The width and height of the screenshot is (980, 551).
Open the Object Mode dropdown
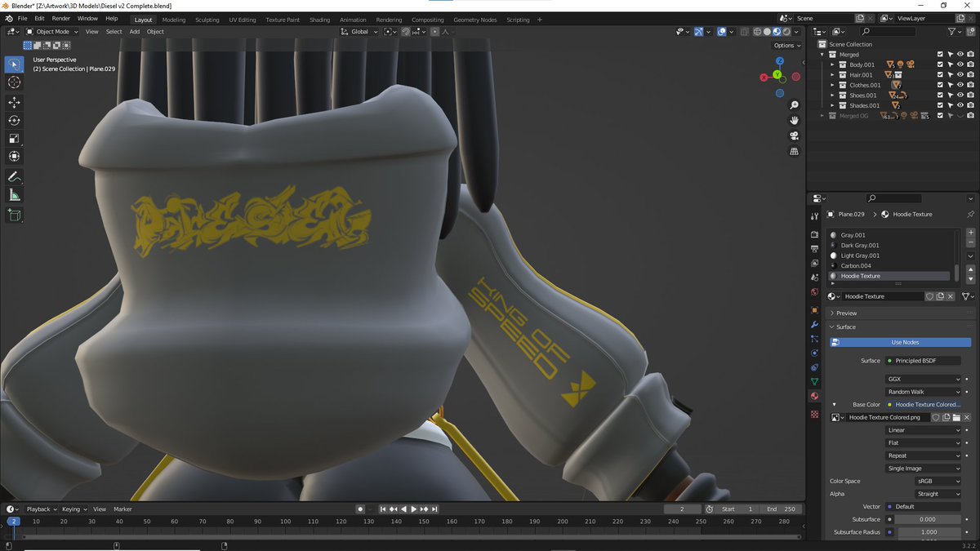tap(52, 32)
